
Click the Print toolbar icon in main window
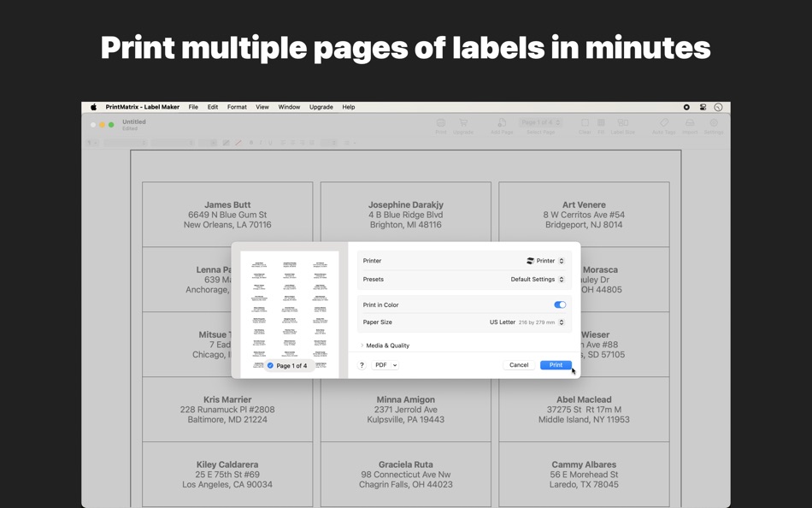(x=441, y=123)
